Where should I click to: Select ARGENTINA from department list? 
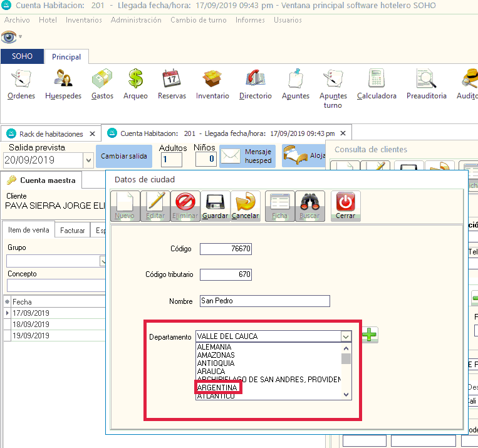(217, 388)
